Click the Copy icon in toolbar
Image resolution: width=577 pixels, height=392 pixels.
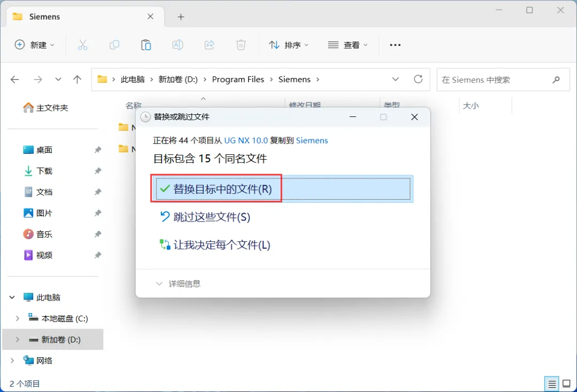[x=114, y=45]
